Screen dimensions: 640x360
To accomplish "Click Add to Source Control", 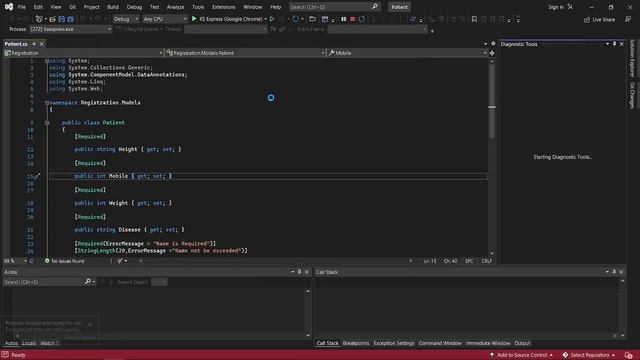I will click(x=522, y=355).
